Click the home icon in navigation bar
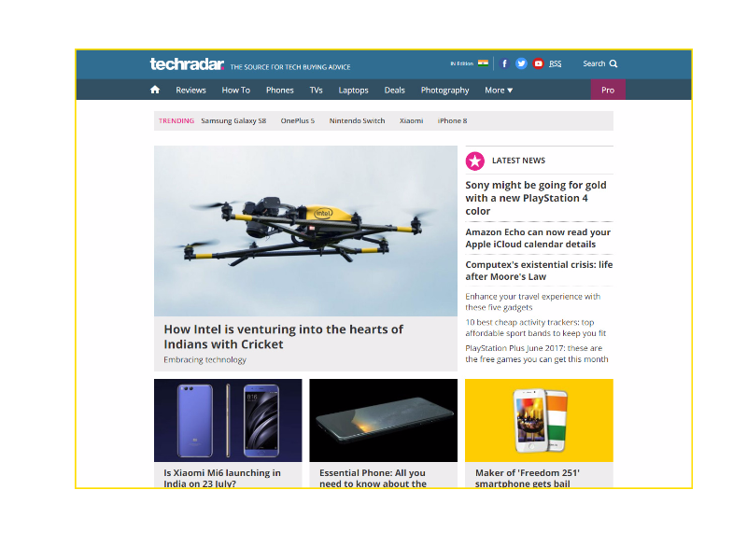Image resolution: width=747 pixels, height=560 pixels. point(155,91)
